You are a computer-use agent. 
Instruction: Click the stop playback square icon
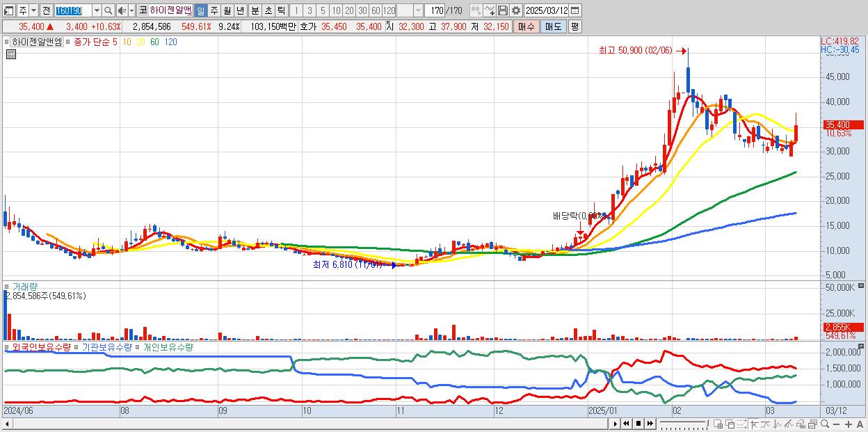638,424
